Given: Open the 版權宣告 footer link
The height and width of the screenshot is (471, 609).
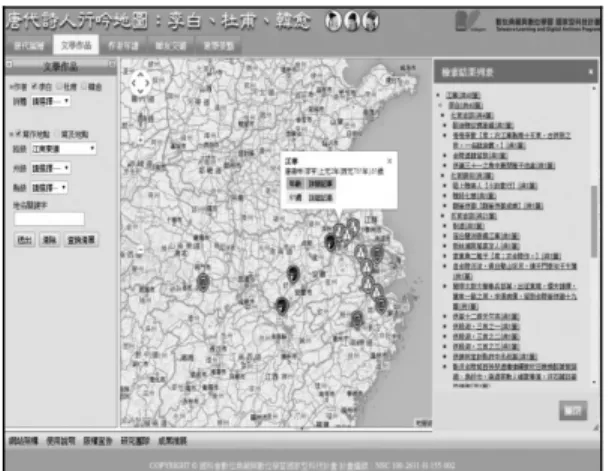Looking at the screenshot, I should click(98, 441).
